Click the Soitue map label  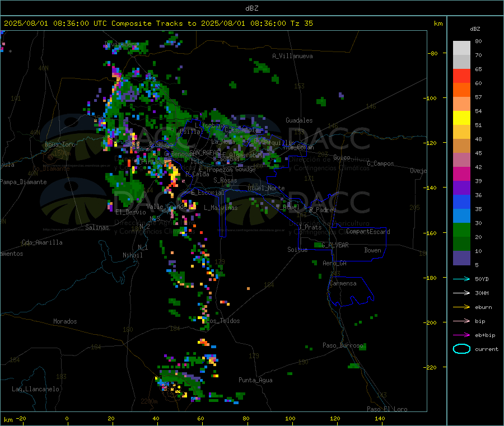[297, 249]
